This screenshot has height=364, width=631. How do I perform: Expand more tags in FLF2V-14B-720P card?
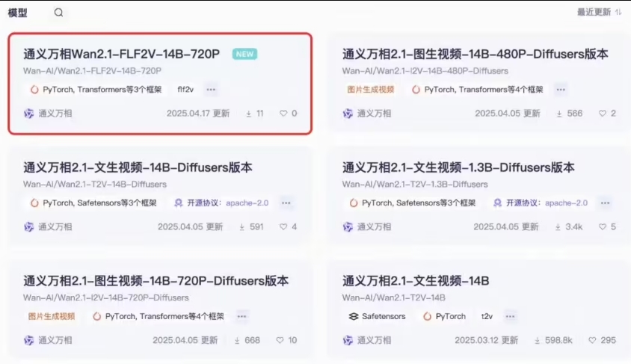[x=211, y=89]
